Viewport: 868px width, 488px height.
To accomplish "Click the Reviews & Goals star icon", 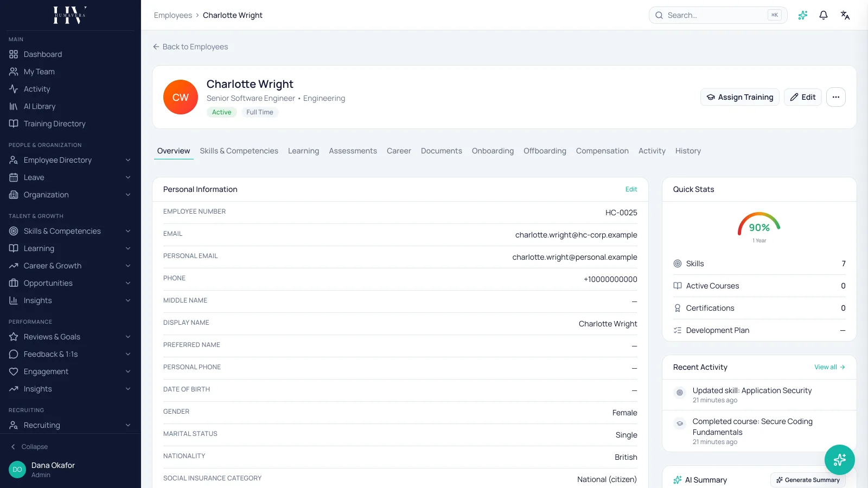I will coord(14,337).
